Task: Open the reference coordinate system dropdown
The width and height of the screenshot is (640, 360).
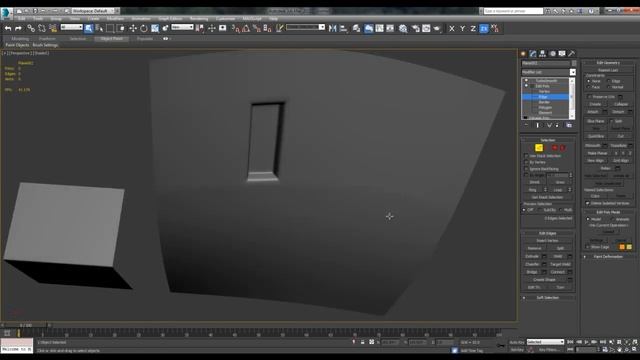Action: click(x=182, y=27)
